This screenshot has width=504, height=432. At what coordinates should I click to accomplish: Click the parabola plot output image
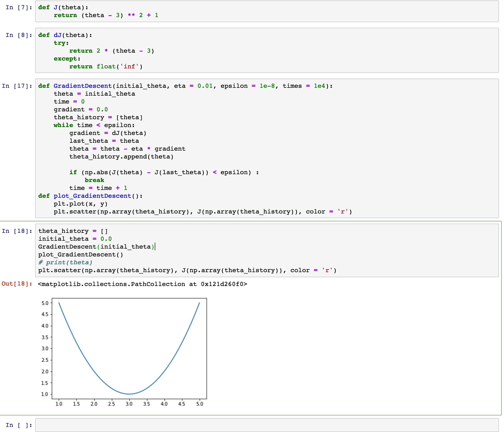point(124,352)
